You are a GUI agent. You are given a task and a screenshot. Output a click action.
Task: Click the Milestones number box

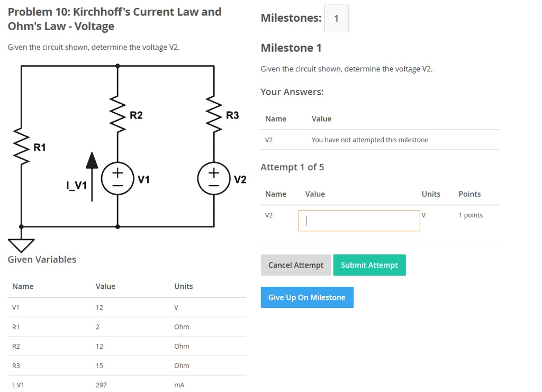pyautogui.click(x=337, y=18)
